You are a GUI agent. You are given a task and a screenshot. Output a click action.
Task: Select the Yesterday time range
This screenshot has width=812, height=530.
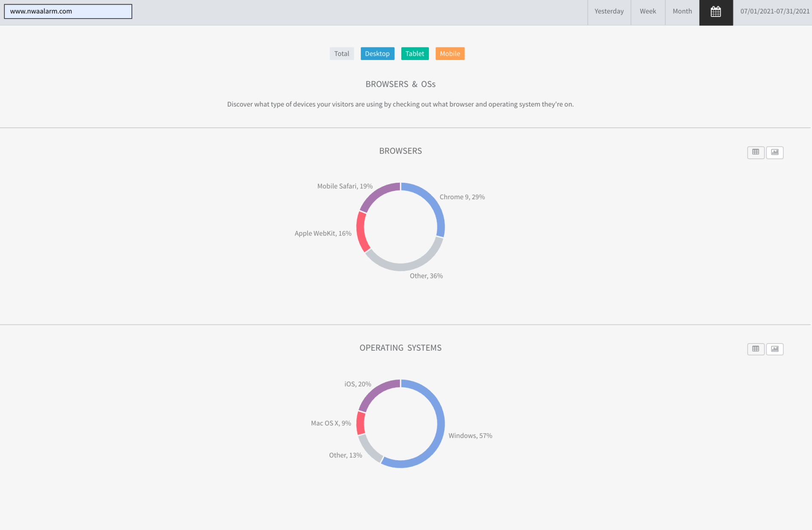pyautogui.click(x=609, y=11)
